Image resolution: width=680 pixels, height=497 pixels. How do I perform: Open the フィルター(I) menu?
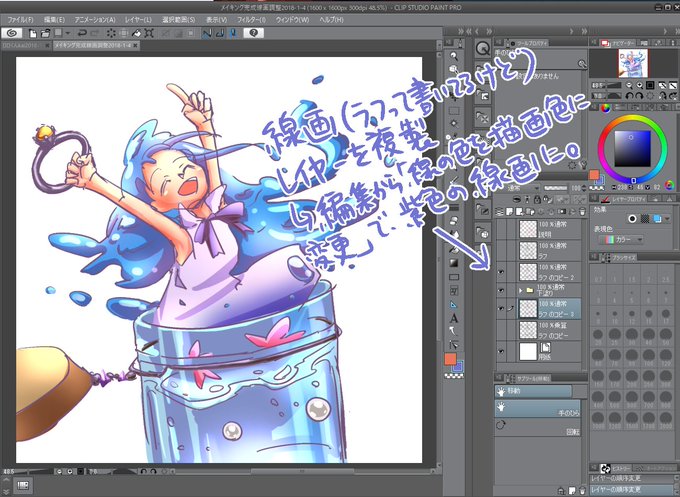251,20
